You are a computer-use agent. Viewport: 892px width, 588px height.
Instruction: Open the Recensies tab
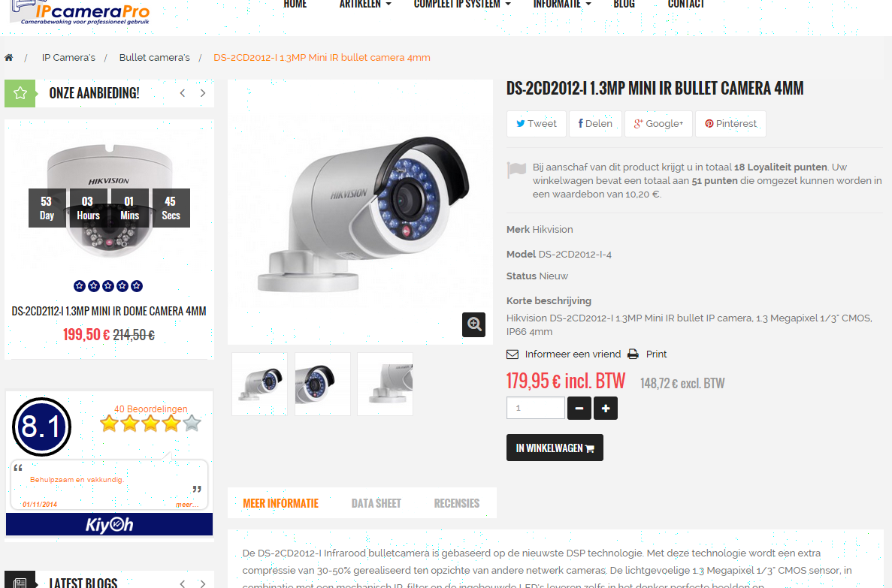coord(457,503)
